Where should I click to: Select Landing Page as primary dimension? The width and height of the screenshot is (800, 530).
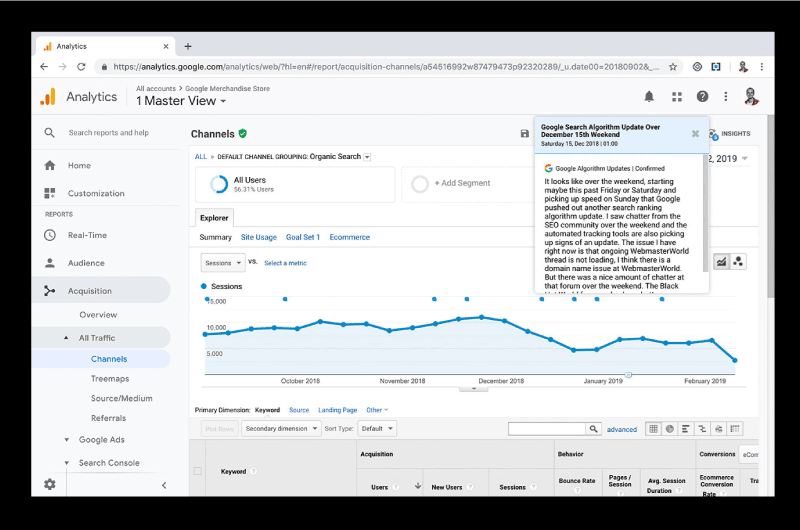click(337, 410)
